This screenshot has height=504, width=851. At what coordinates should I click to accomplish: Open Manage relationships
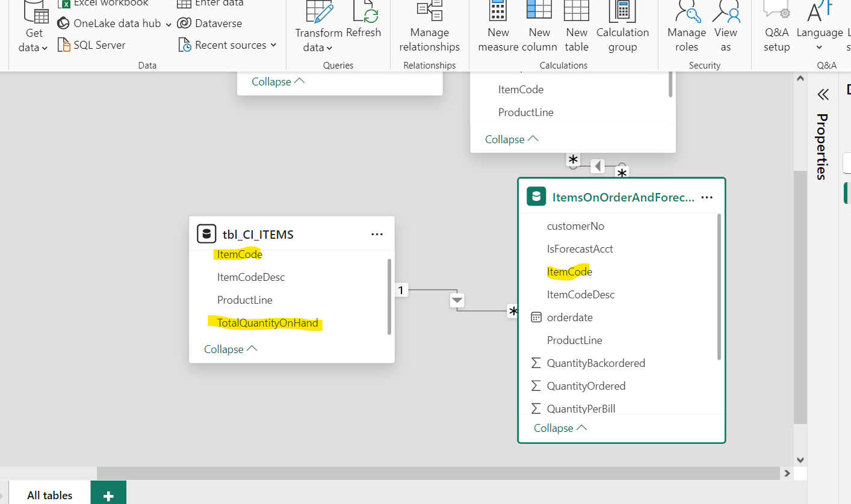[429, 27]
